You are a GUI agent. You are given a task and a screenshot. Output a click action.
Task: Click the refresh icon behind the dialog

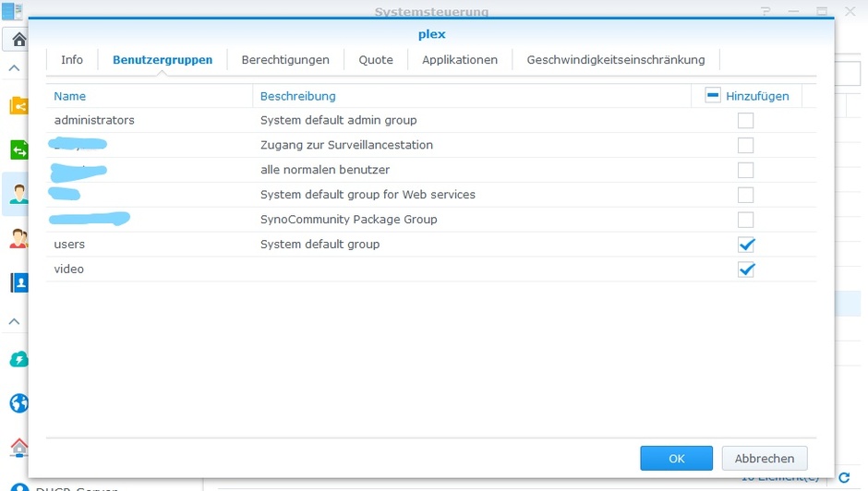(844, 477)
